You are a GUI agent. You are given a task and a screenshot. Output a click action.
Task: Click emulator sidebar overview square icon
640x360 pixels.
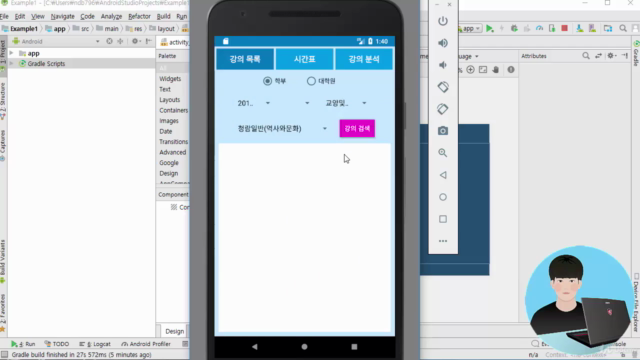tap(443, 219)
